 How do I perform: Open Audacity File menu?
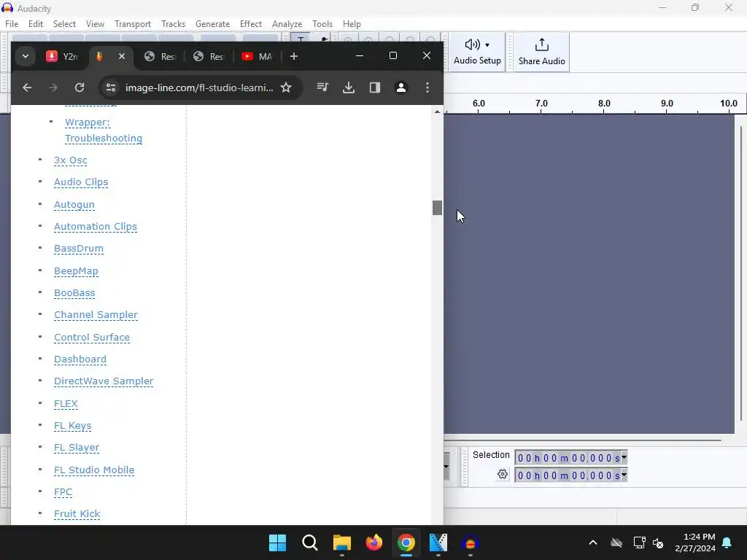coord(12,24)
